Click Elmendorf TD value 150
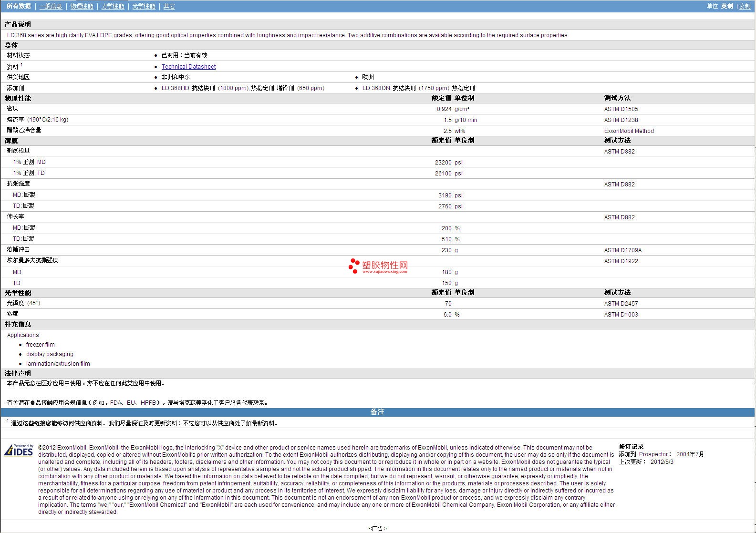Viewport: 756px width, 533px height. tap(446, 283)
